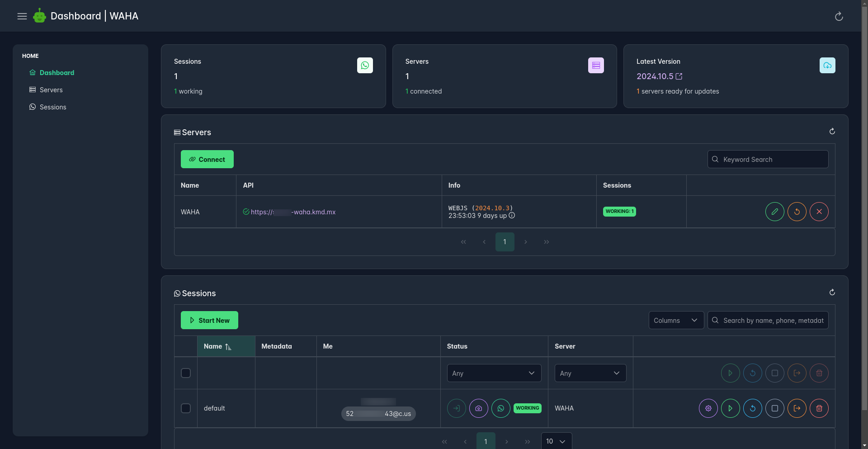The height and width of the screenshot is (449, 868).
Task: Open the hamburger navigation menu
Action: click(x=22, y=16)
